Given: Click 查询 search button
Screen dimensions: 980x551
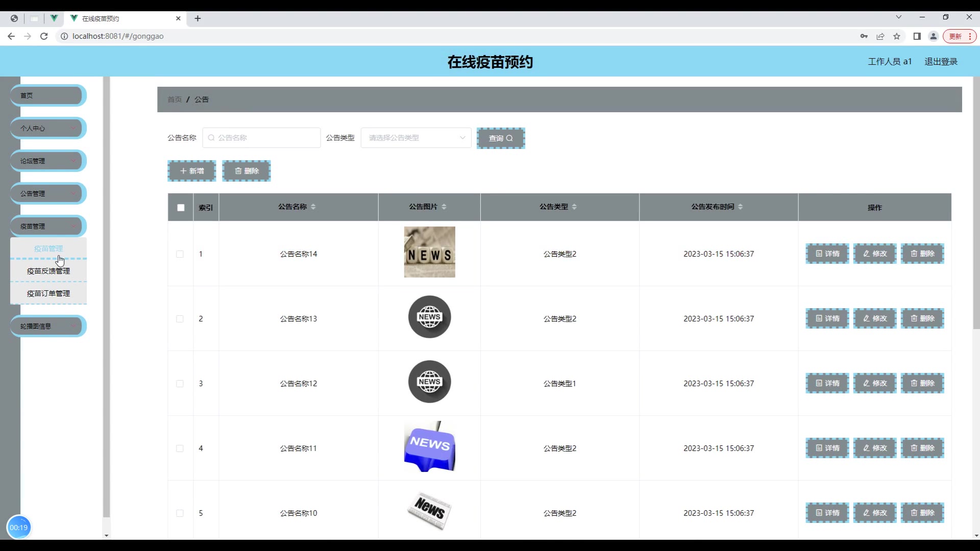Looking at the screenshot, I should 501,138.
